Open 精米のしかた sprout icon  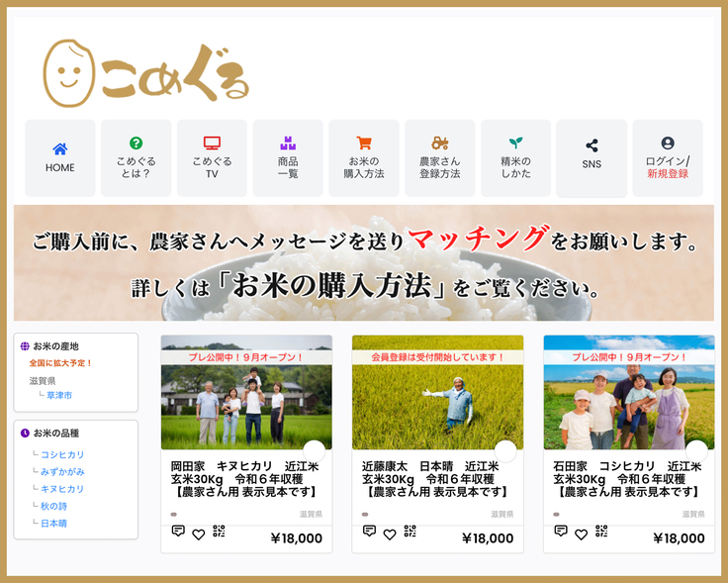click(515, 144)
